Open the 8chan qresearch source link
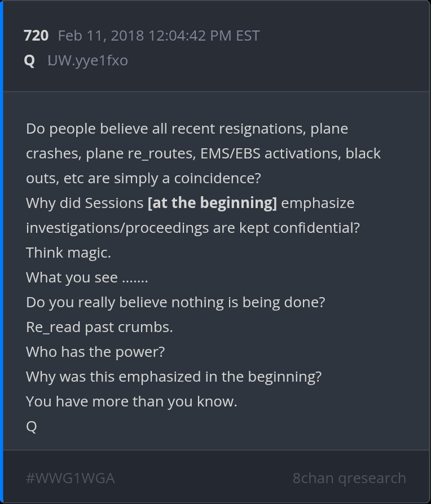The height and width of the screenshot is (504, 431). tap(349, 478)
